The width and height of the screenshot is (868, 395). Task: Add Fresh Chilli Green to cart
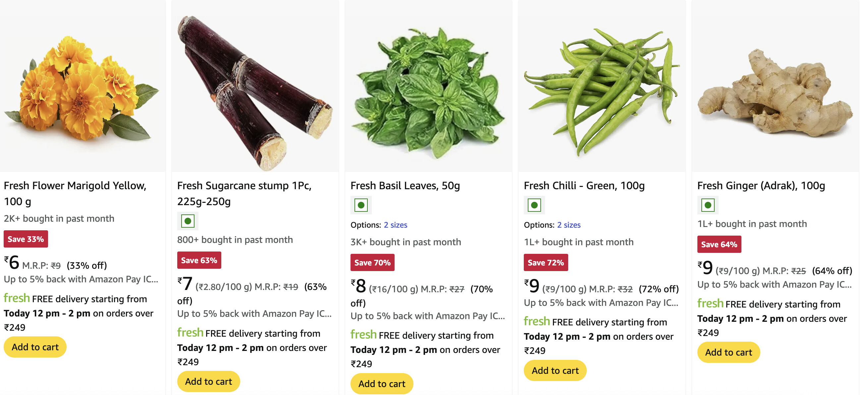(x=555, y=370)
